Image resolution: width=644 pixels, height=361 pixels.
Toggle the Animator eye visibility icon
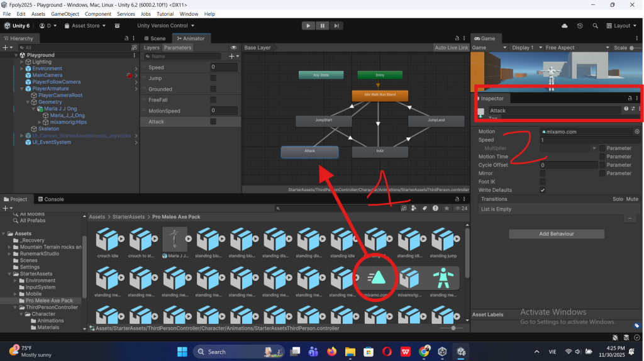click(x=234, y=48)
